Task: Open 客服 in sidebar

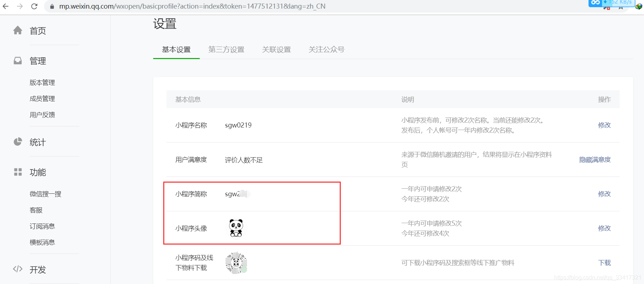Action: tap(36, 210)
